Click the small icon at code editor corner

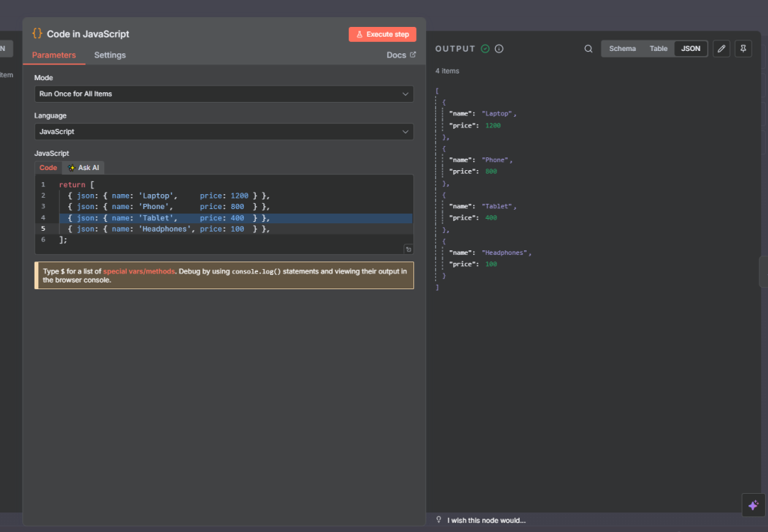408,249
